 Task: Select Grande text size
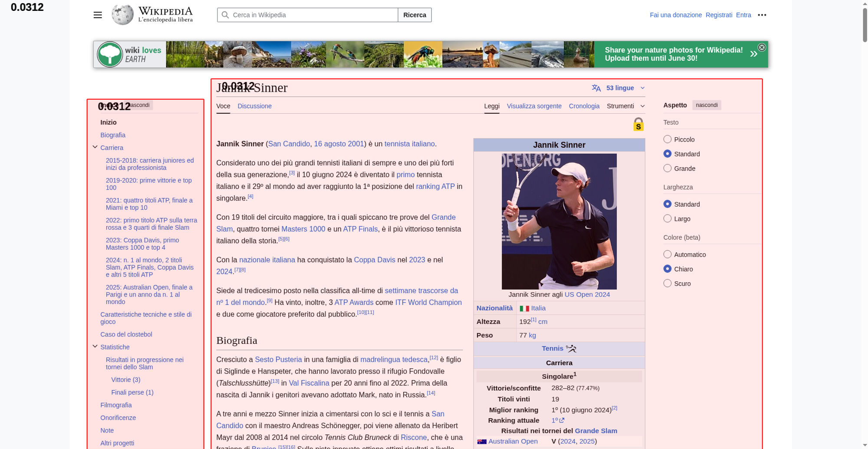pyautogui.click(x=667, y=168)
